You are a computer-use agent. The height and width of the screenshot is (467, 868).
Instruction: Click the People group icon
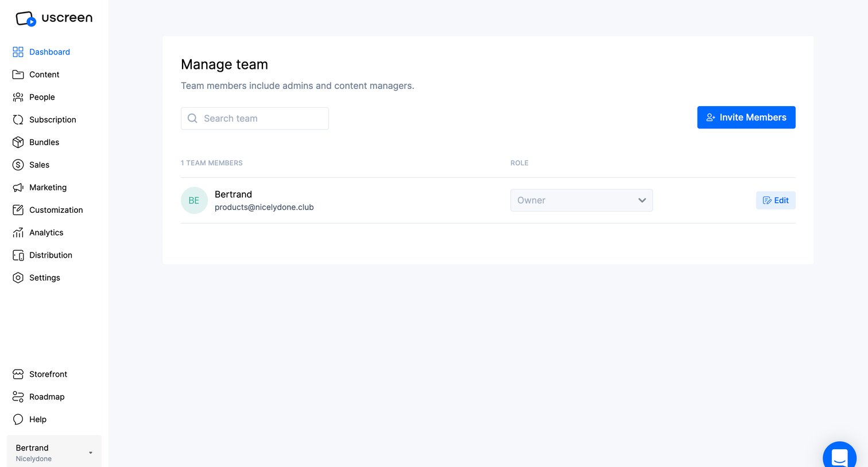coord(18,97)
